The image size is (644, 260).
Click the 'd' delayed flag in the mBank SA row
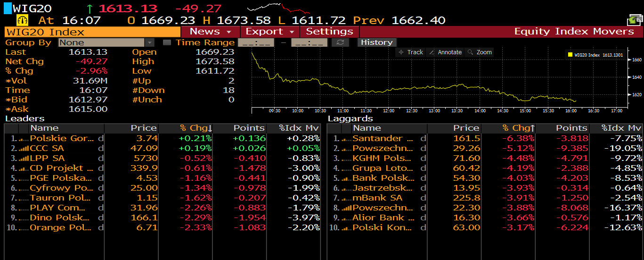click(423, 198)
